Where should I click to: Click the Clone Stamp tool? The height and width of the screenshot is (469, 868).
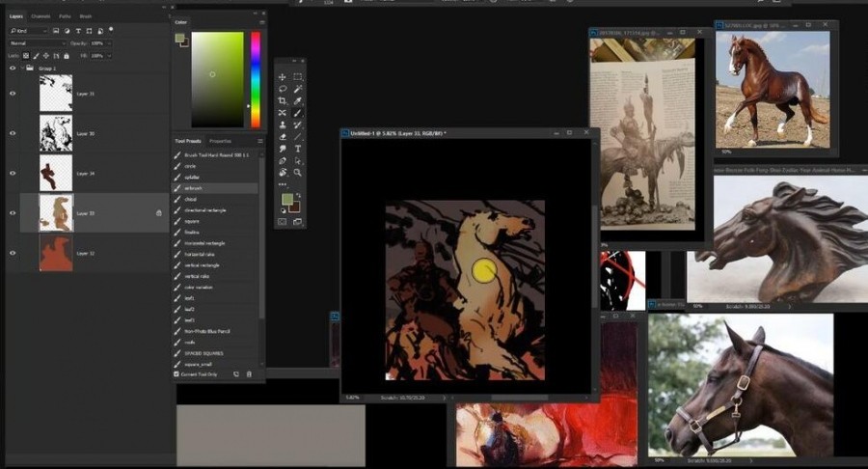coord(283,124)
